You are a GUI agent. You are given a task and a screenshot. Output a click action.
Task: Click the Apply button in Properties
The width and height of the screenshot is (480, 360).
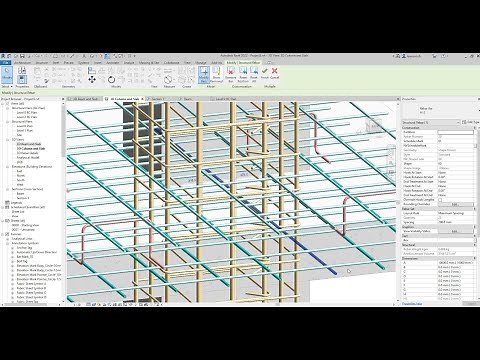tap(470, 304)
